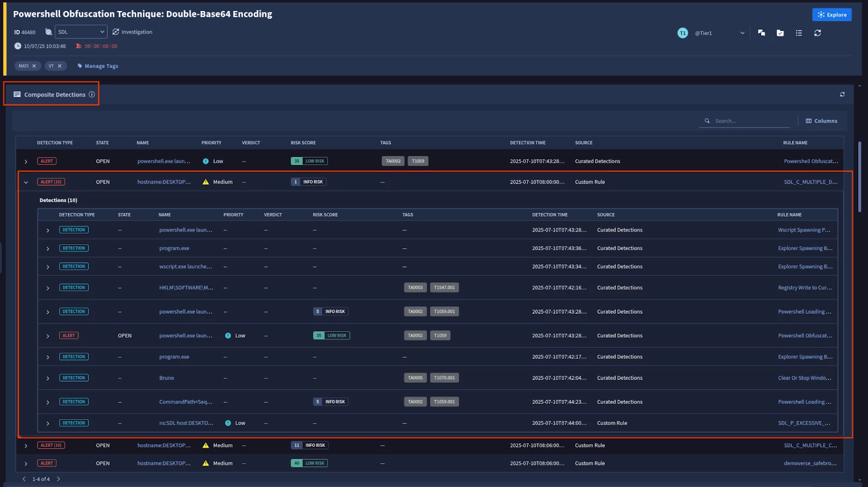Image resolution: width=868 pixels, height=487 pixels.
Task: Expand the first ALERT row with Low priority
Action: 25,162
